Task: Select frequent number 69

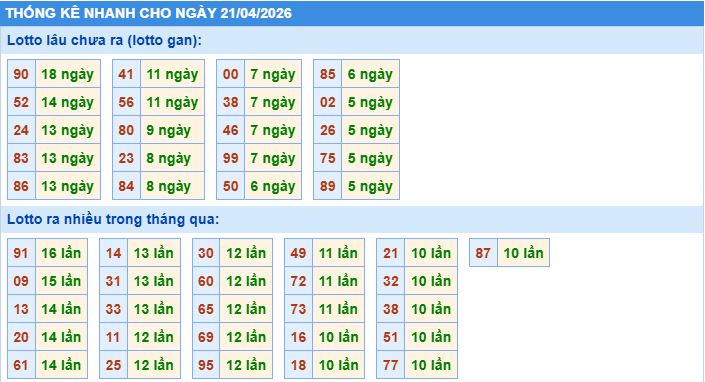Action: point(206,337)
